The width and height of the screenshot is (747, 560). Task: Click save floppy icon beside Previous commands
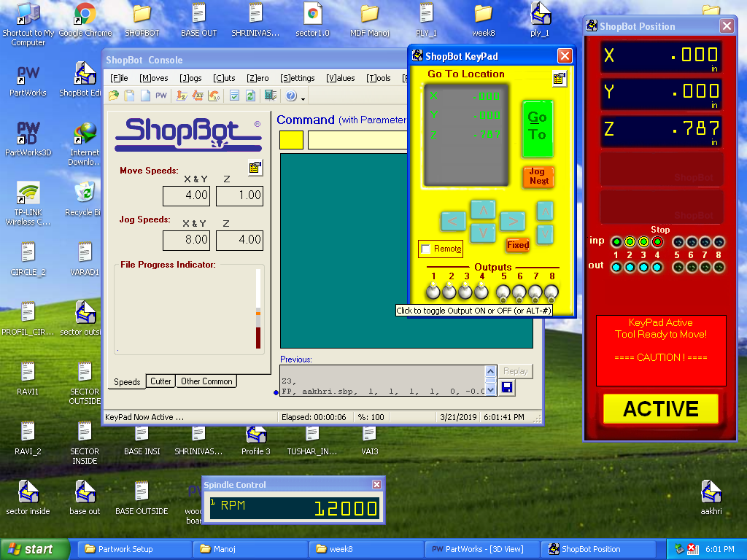click(x=507, y=388)
